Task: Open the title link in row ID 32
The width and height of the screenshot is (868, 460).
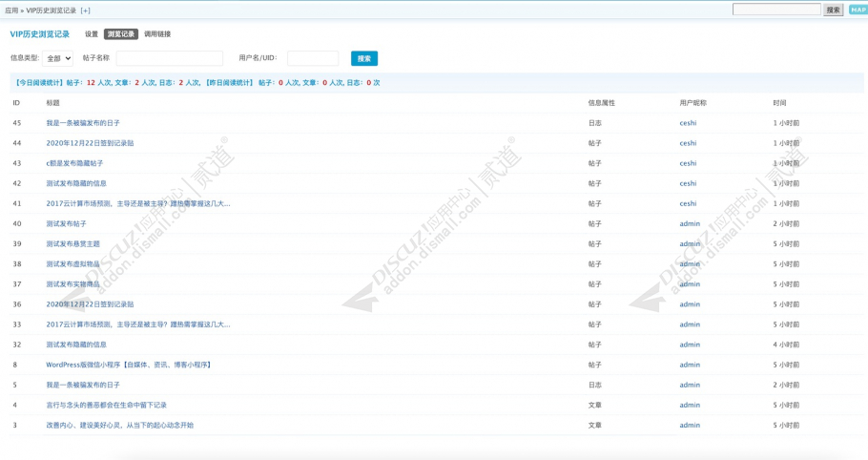Action: pos(76,345)
